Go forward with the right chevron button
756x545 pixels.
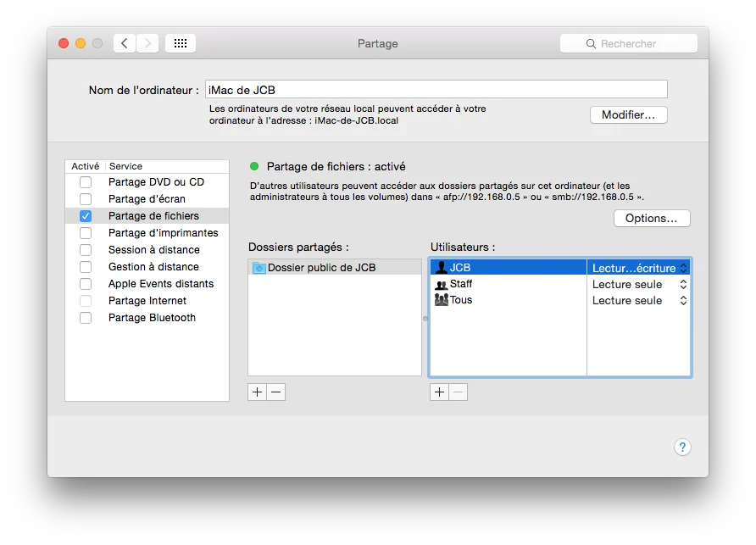click(x=147, y=43)
